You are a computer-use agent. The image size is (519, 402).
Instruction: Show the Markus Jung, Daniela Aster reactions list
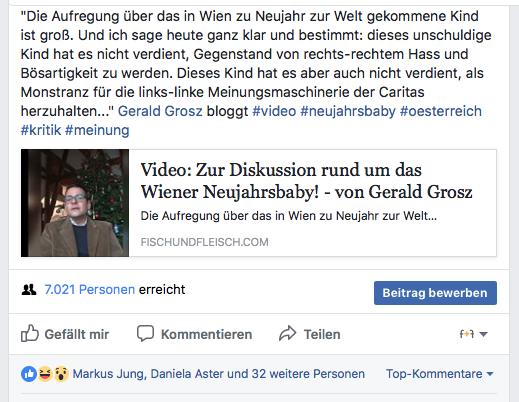tap(219, 374)
